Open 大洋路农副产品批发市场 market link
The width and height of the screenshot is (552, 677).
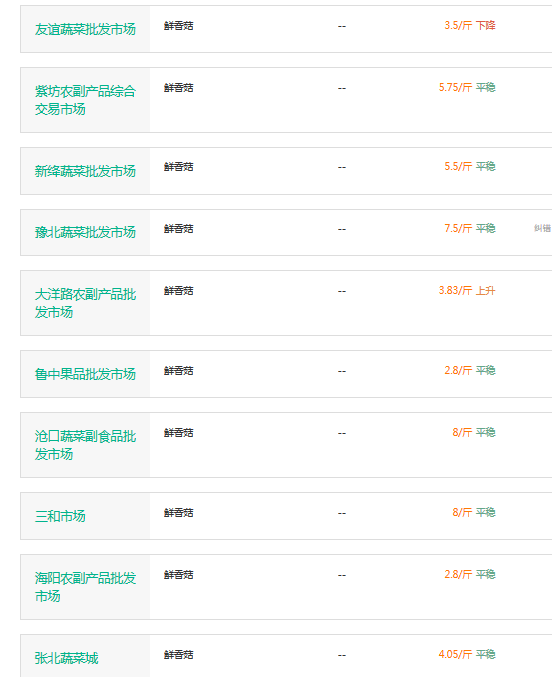(85, 303)
